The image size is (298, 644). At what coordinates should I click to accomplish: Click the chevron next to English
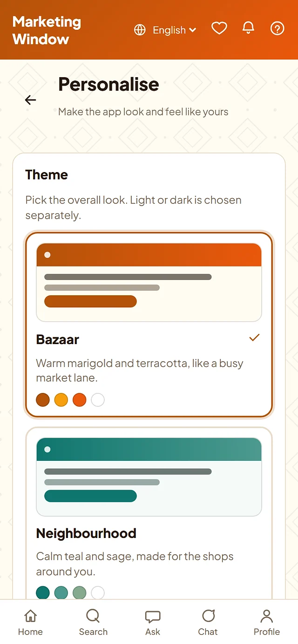point(193,30)
